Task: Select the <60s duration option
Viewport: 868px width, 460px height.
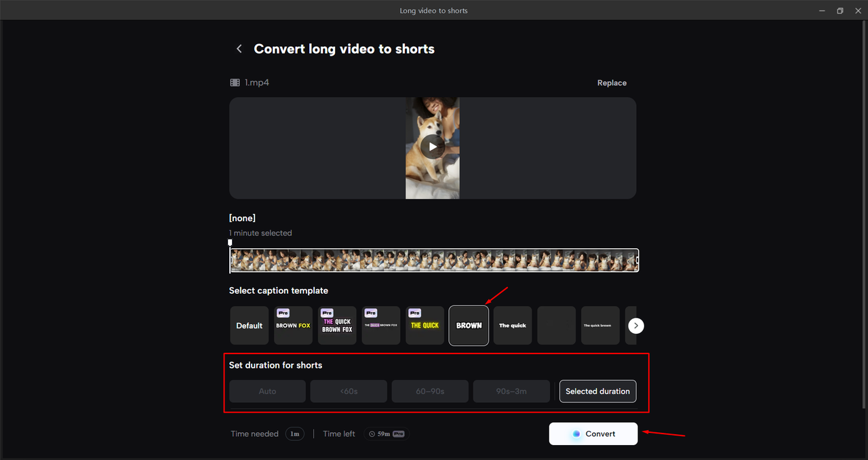Action: [349, 391]
